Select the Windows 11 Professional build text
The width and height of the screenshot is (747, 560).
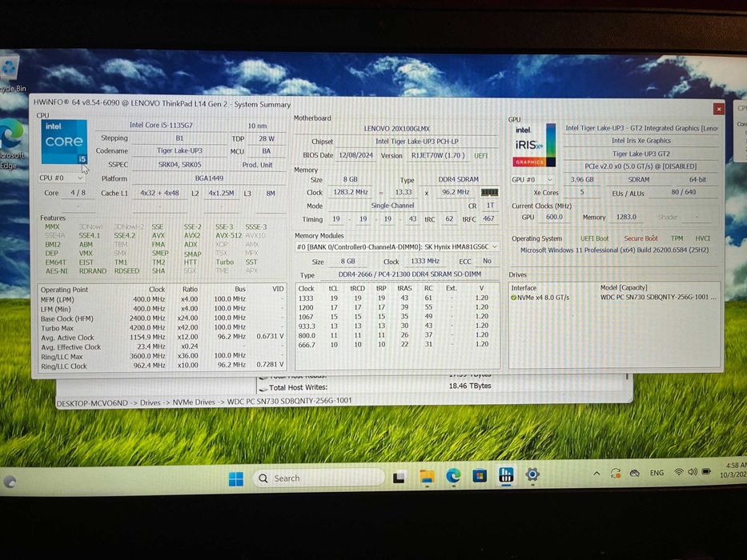point(614,250)
